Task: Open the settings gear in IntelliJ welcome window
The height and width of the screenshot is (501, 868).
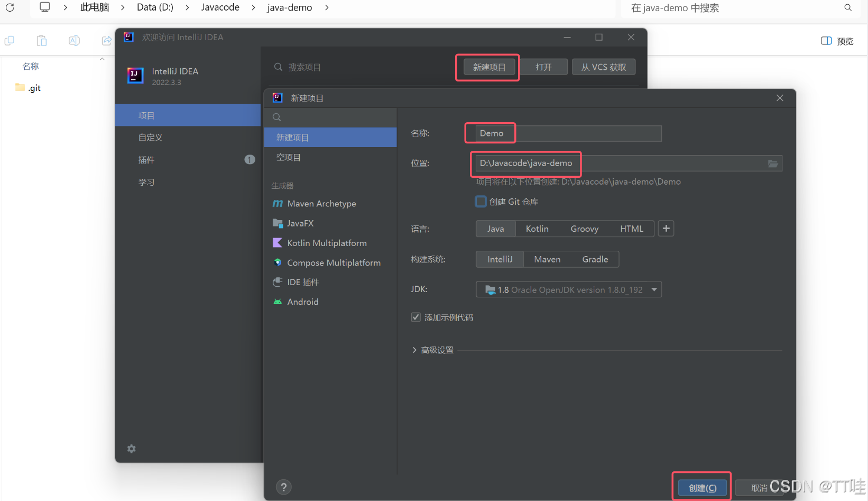Action: click(132, 449)
